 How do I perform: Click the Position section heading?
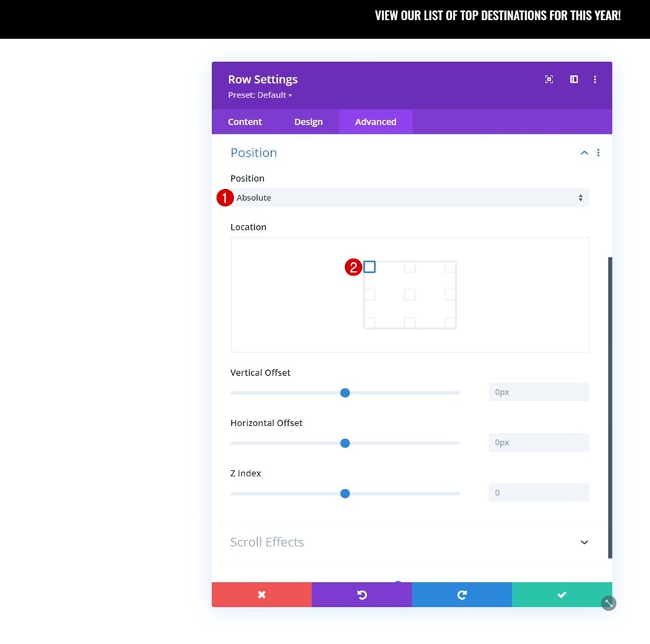tap(253, 153)
